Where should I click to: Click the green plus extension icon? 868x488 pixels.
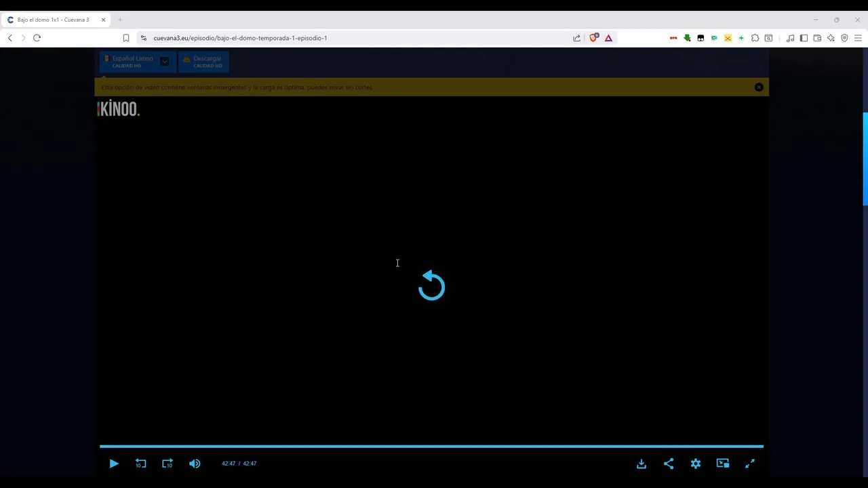(741, 38)
